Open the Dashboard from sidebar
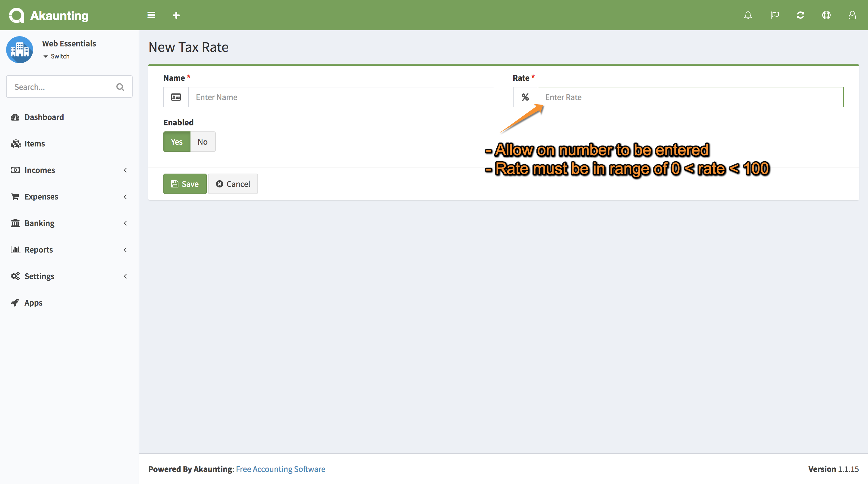The height and width of the screenshot is (484, 868). point(44,117)
